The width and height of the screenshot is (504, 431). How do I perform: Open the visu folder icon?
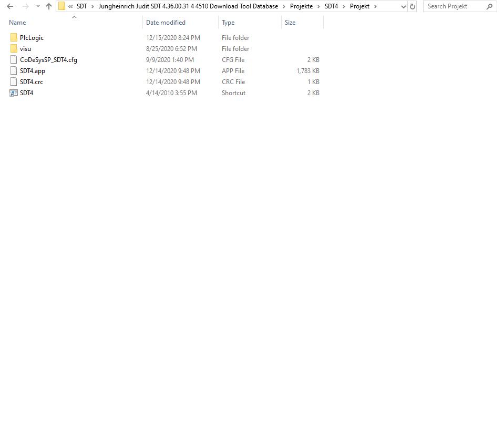click(13, 48)
